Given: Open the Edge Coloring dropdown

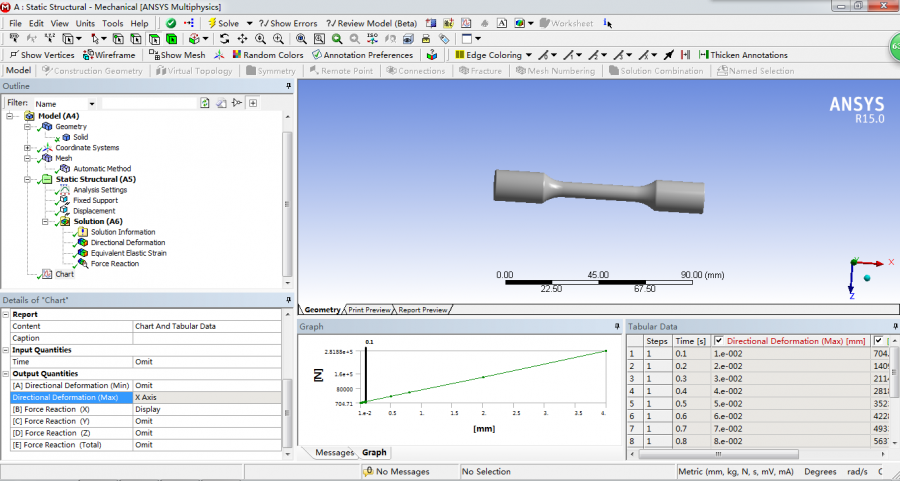Looking at the screenshot, I should point(527,55).
